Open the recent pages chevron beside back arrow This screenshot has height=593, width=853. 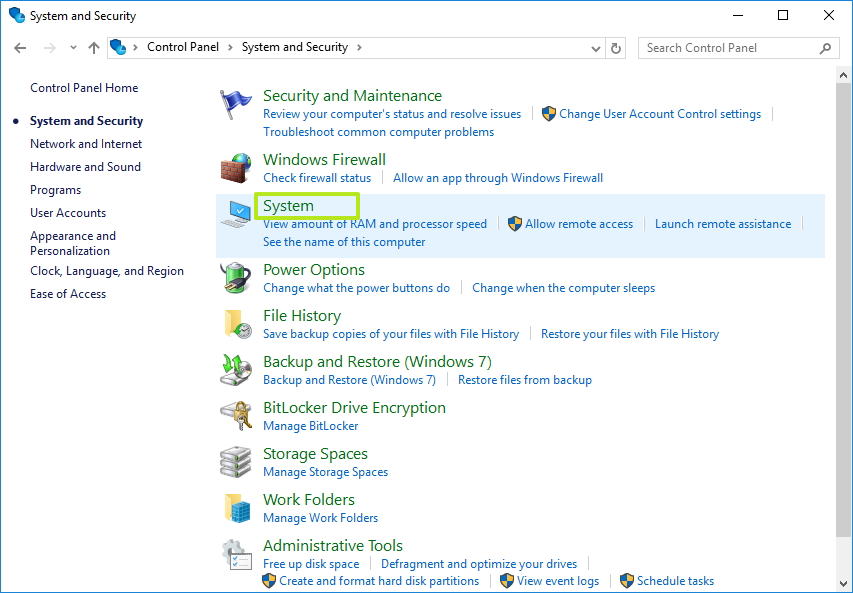(72, 47)
